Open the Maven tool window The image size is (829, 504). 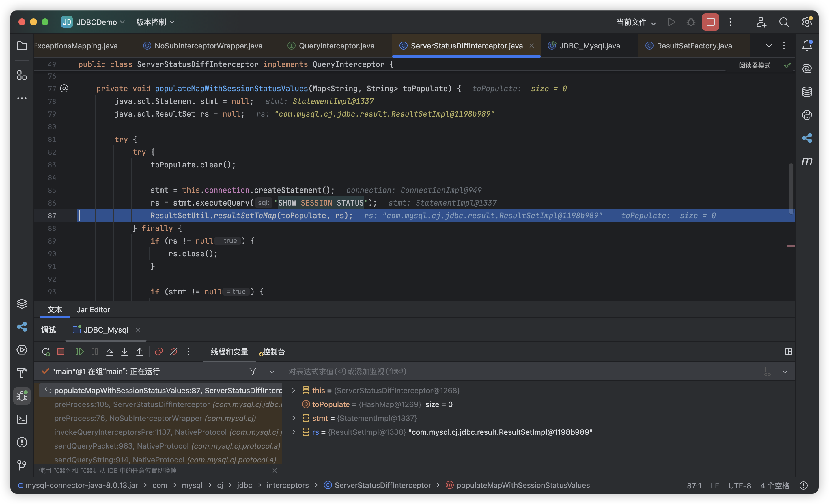tap(807, 161)
